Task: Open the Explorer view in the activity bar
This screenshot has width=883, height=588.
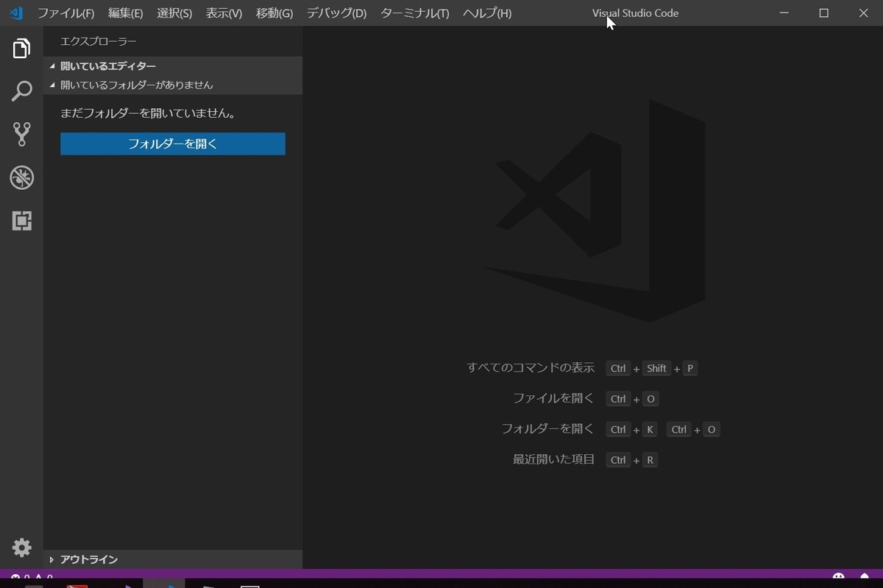Action: pyautogui.click(x=21, y=48)
